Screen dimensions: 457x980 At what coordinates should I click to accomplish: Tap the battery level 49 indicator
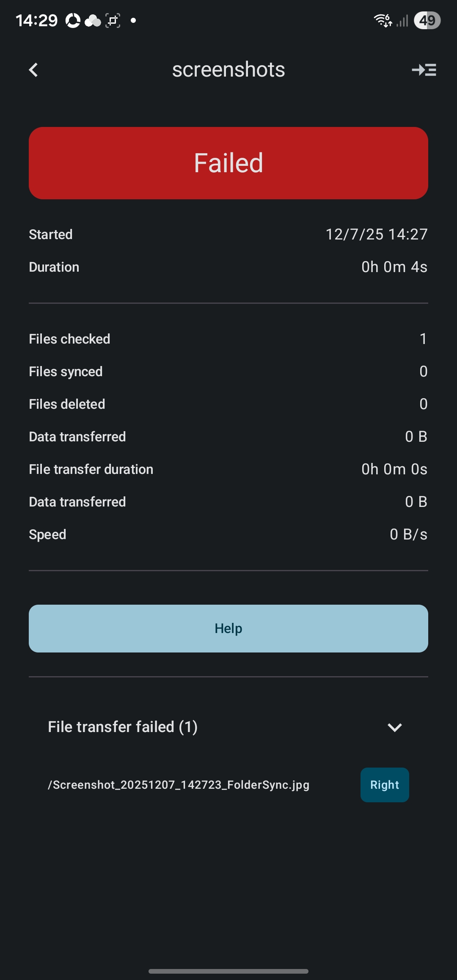coord(427,20)
